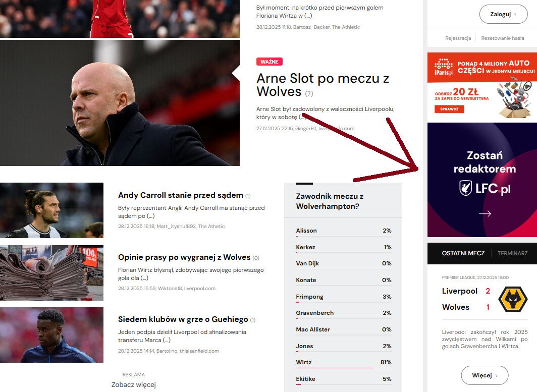The width and height of the screenshot is (537, 392).
Task: Click the LFC.pl liverbird logo
Action: coord(485,188)
